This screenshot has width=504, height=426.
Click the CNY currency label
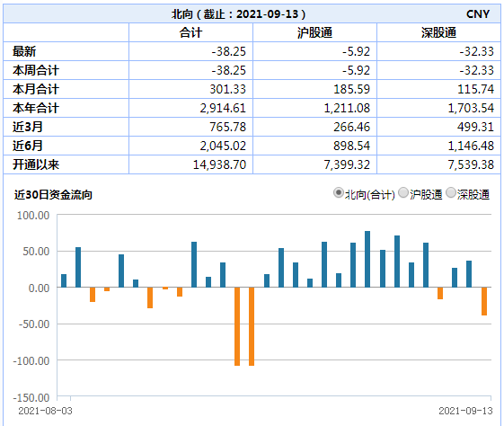[x=478, y=14]
